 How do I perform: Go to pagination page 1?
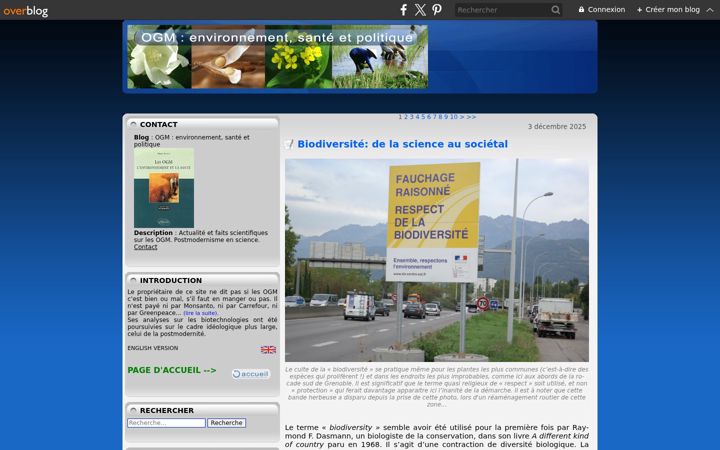pos(400,117)
